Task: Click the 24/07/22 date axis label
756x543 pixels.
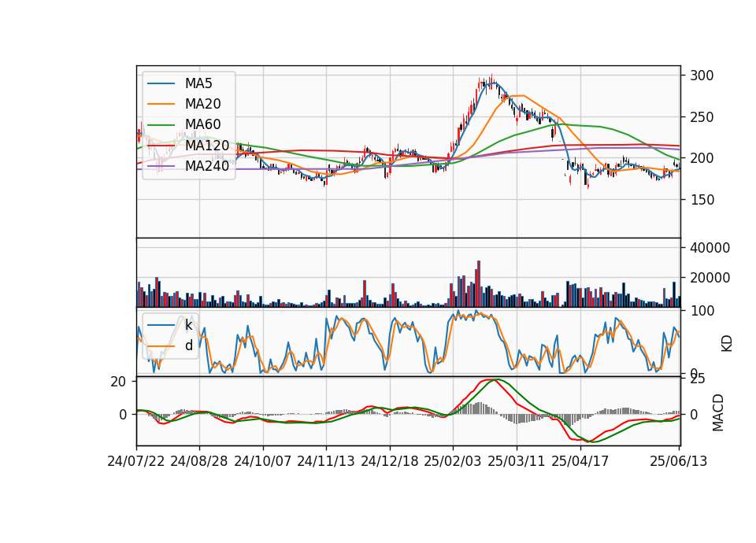Action: pyautogui.click(x=136, y=461)
